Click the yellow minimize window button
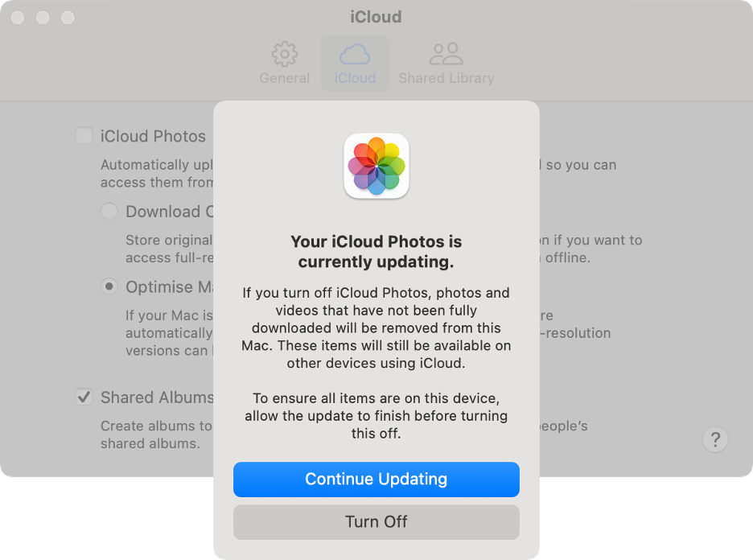 pyautogui.click(x=43, y=17)
